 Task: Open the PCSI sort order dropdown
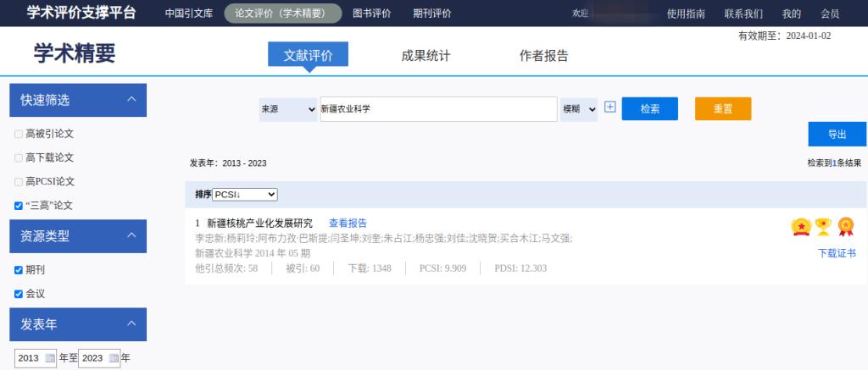(245, 195)
